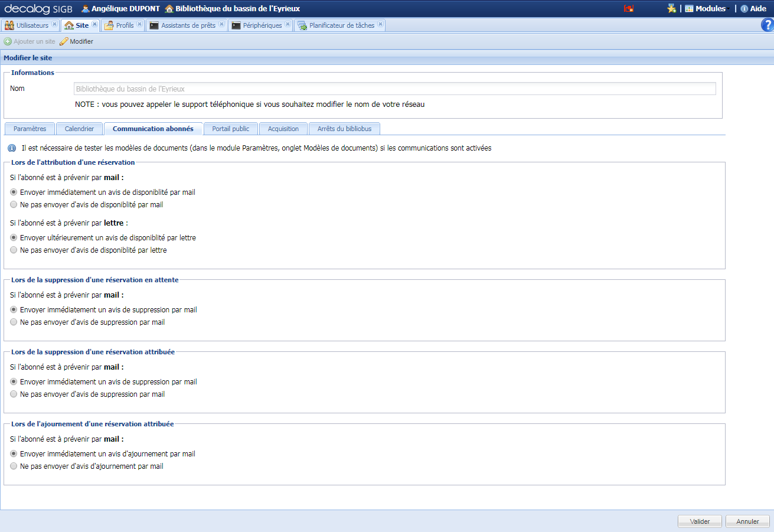Click the Nom input field

tap(393, 88)
